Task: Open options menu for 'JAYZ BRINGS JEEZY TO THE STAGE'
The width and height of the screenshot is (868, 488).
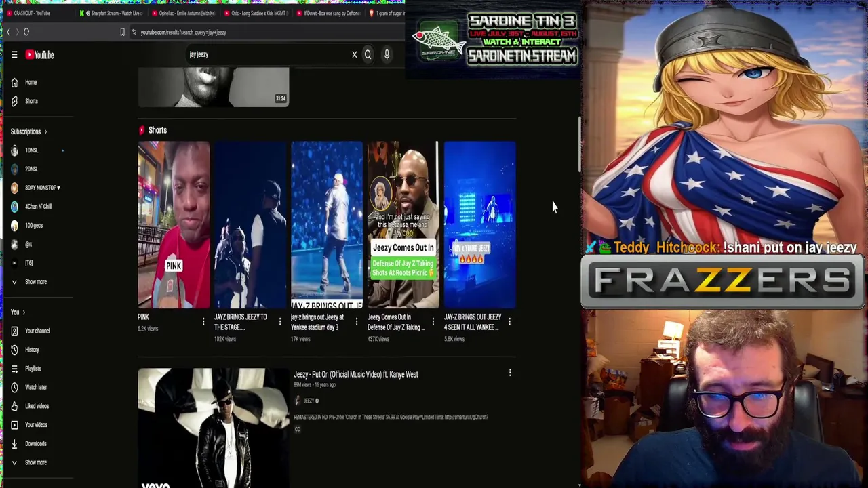Action: tap(280, 321)
